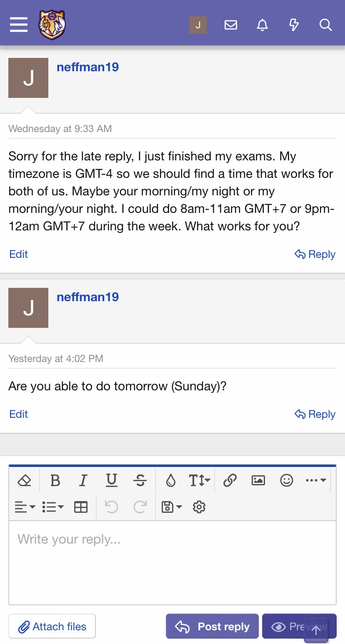Insert an image into reply
Image resolution: width=345 pixels, height=644 pixels.
[x=258, y=481]
